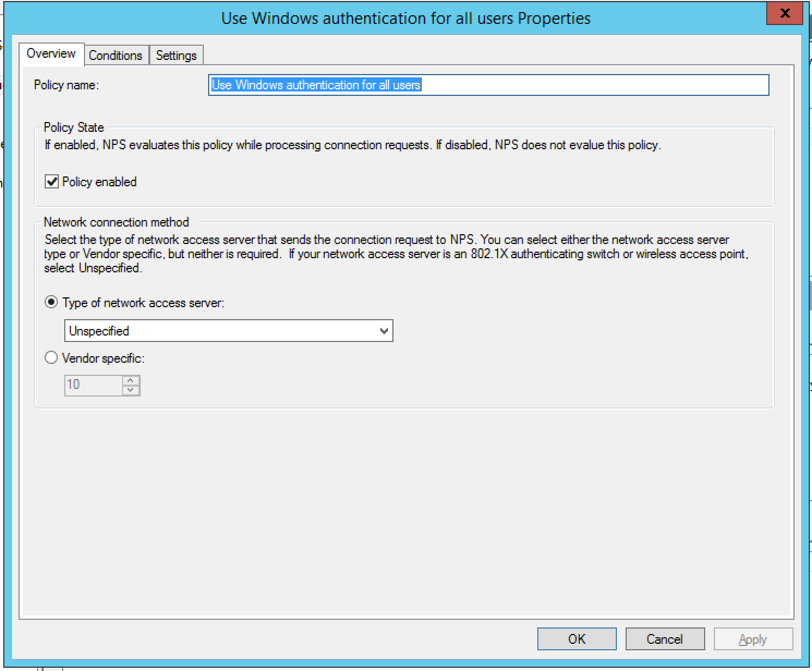This screenshot has height=671, width=812.
Task: Open the Conditions tab
Action: [x=116, y=56]
